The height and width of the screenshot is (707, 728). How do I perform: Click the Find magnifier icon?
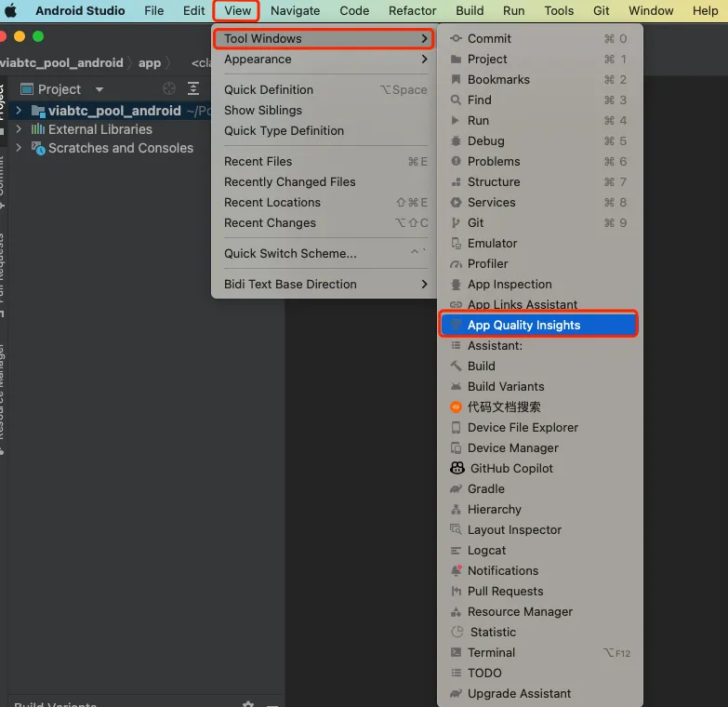456,100
